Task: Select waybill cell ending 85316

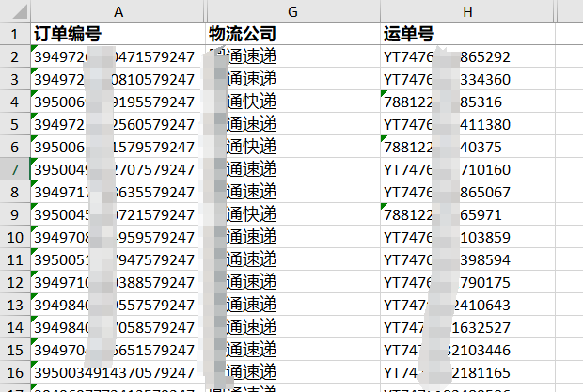Action: pos(467,102)
